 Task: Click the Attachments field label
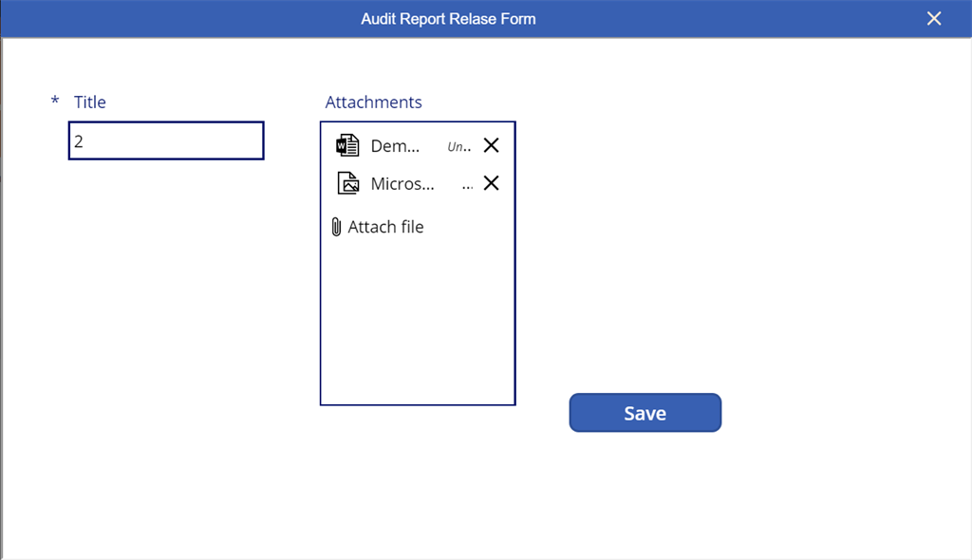point(373,102)
